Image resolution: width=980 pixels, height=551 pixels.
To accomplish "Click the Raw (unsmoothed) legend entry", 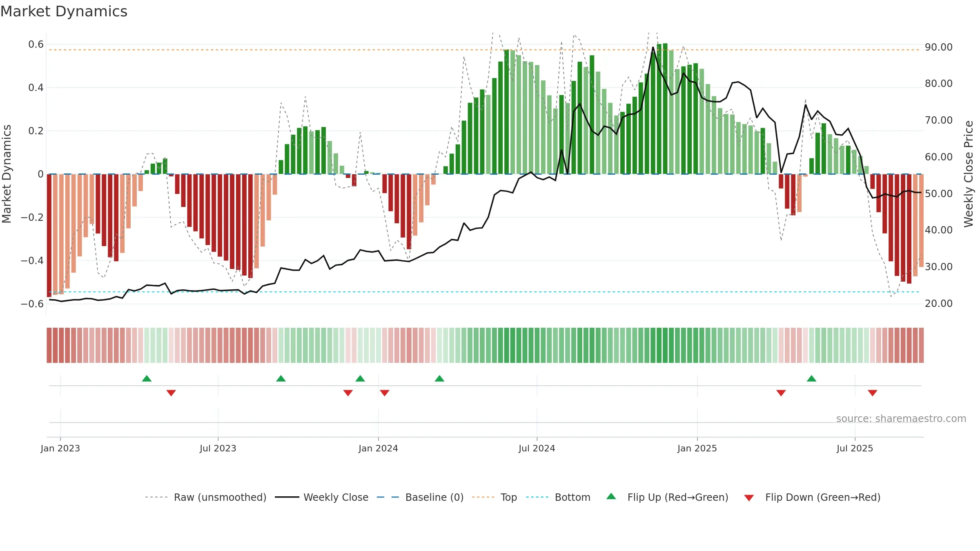I will tap(206, 497).
